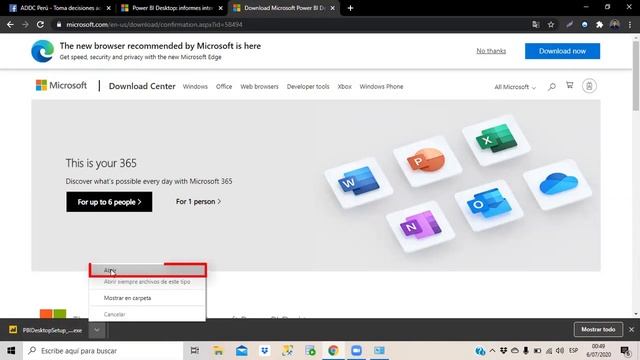This screenshot has height=360, width=640.
Task: Click the Download now button
Action: click(562, 51)
